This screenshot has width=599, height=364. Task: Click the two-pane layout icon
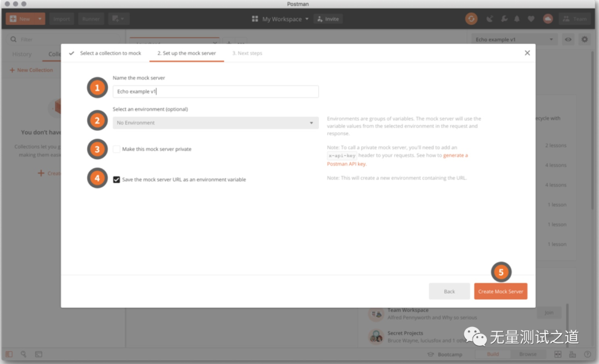pyautogui.click(x=558, y=354)
